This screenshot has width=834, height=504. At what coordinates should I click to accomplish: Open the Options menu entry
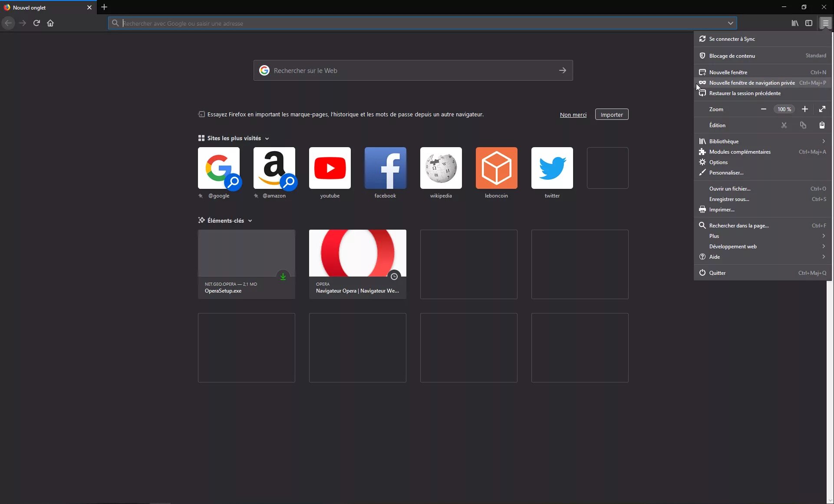pyautogui.click(x=762, y=162)
